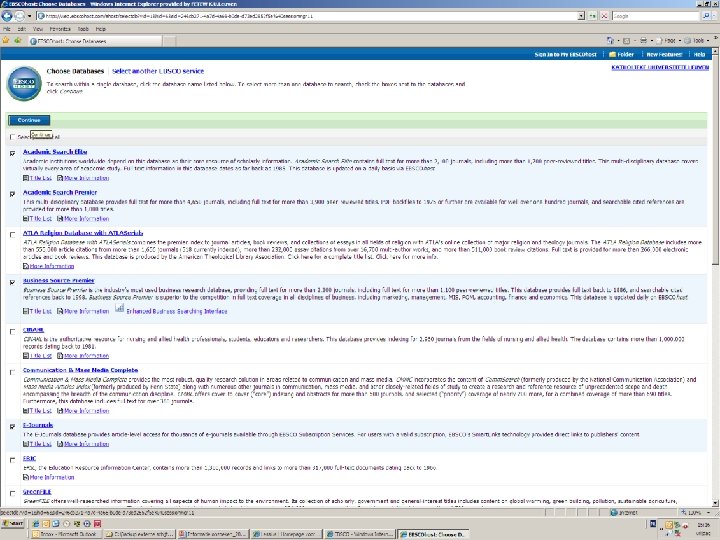Image resolution: width=720 pixels, height=540 pixels.
Task: Check the CINAHL database checkbox
Action: point(12,332)
